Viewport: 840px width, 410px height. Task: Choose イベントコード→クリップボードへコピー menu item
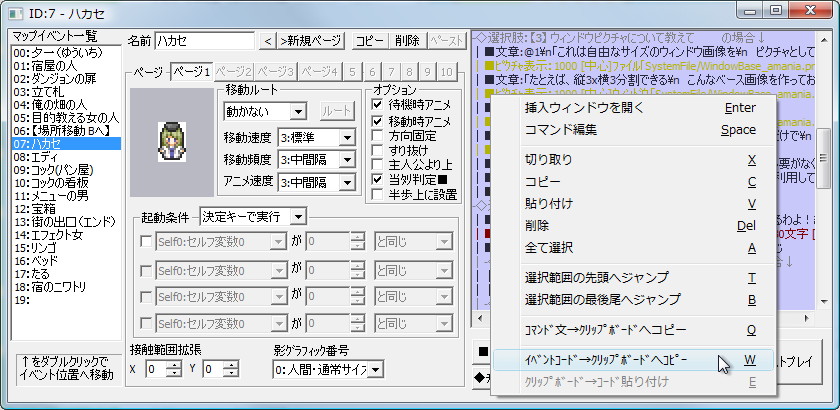coord(633,360)
